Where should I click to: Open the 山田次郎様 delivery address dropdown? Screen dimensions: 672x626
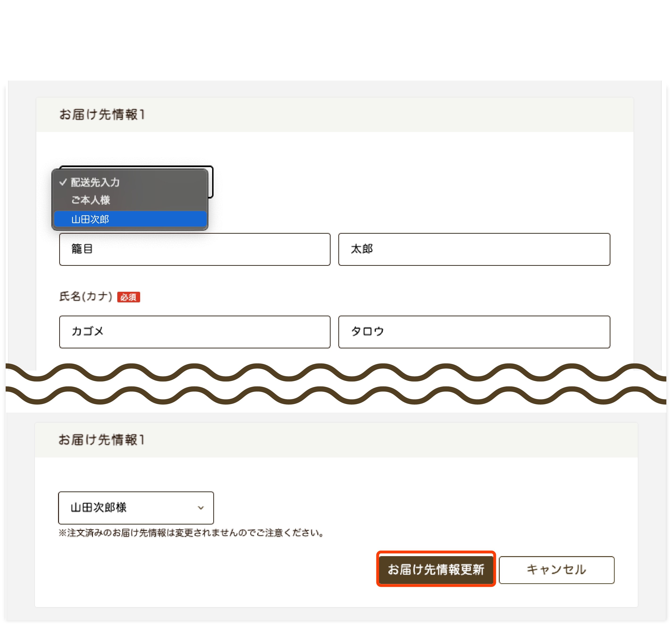[x=136, y=508]
